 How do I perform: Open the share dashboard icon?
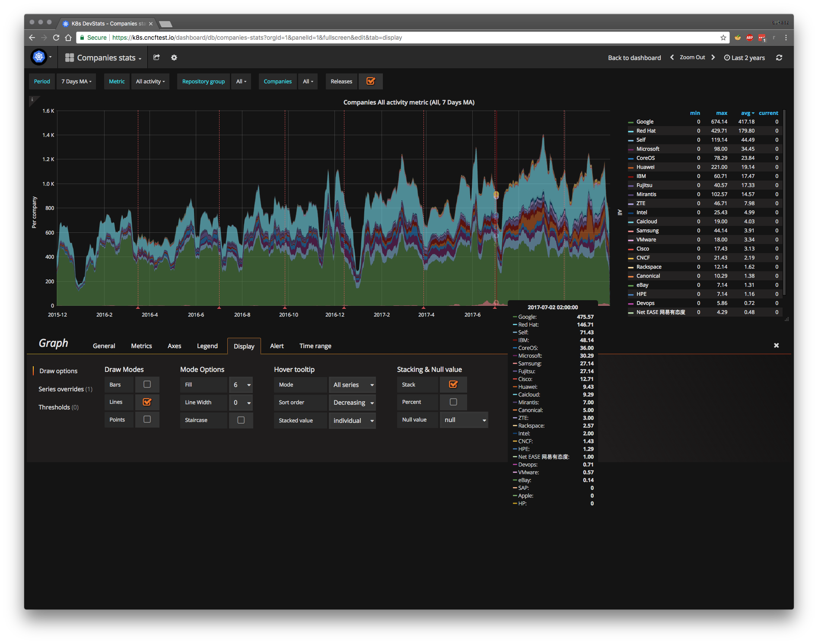[x=156, y=57]
